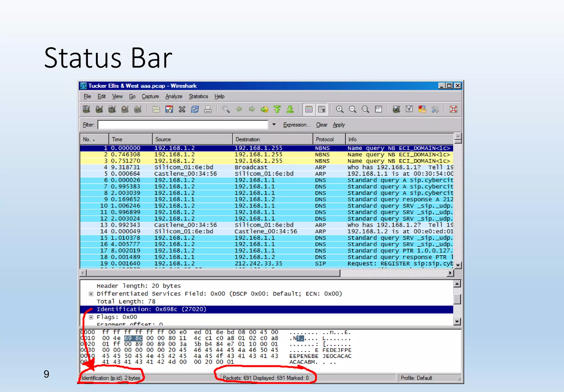Click Profile: Default in status bar

tap(416, 378)
